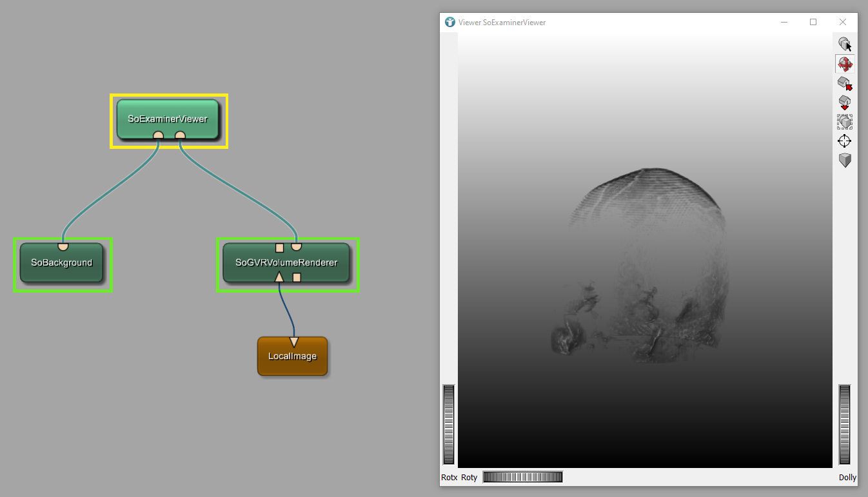The image size is (868, 497).
Task: Click the Rotx vertical thumbwheel
Action: [x=449, y=424]
